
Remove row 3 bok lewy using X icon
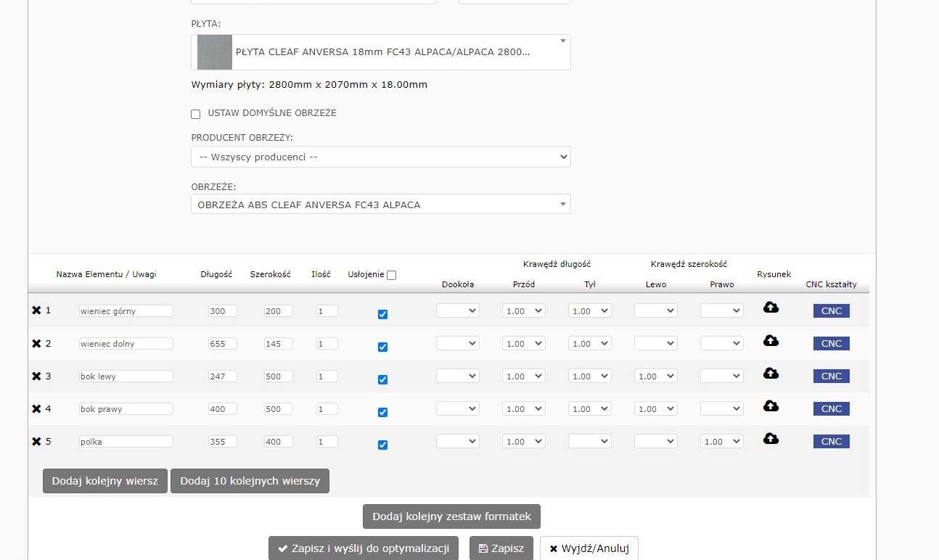[36, 376]
